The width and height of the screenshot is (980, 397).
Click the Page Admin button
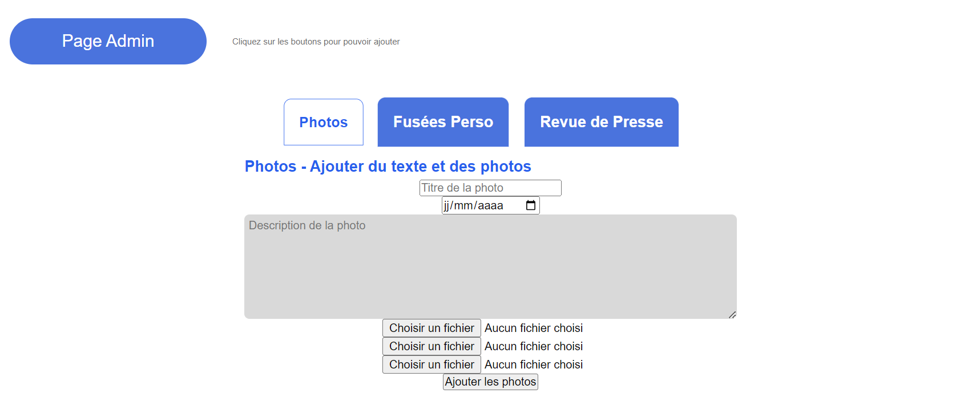[108, 41]
